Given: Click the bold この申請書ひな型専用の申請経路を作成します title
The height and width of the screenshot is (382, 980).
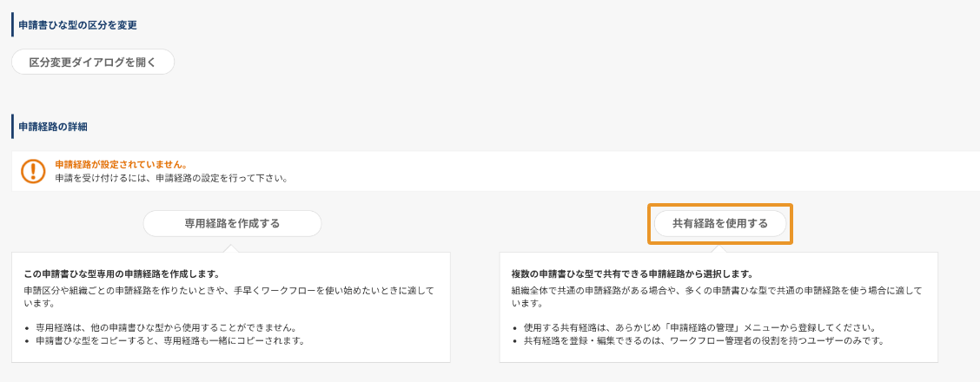Looking at the screenshot, I should [121, 274].
